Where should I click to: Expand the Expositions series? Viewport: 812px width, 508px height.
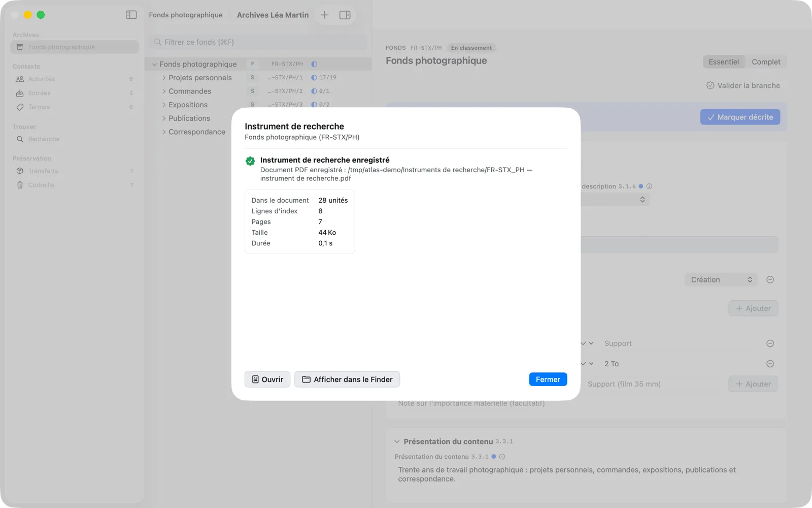164,105
